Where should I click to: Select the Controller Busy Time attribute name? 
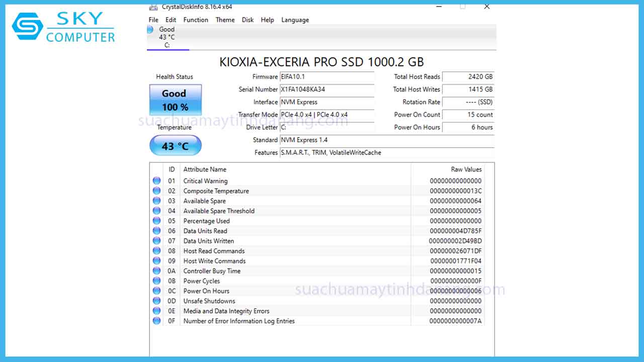point(212,271)
